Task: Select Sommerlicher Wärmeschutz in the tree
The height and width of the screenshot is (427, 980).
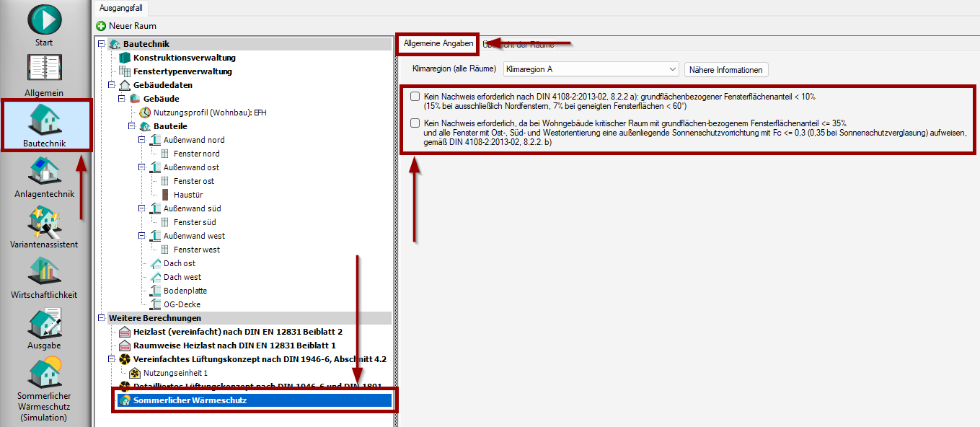Action: pos(190,400)
